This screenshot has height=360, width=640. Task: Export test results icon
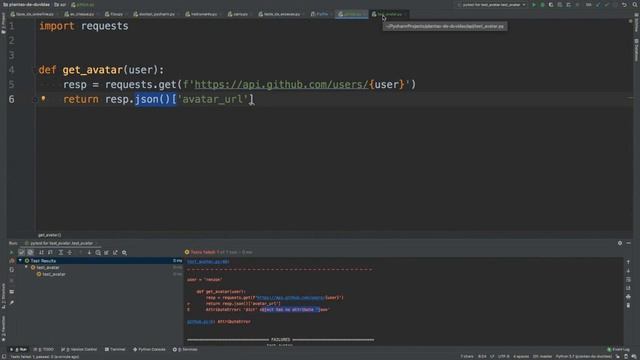click(116, 253)
